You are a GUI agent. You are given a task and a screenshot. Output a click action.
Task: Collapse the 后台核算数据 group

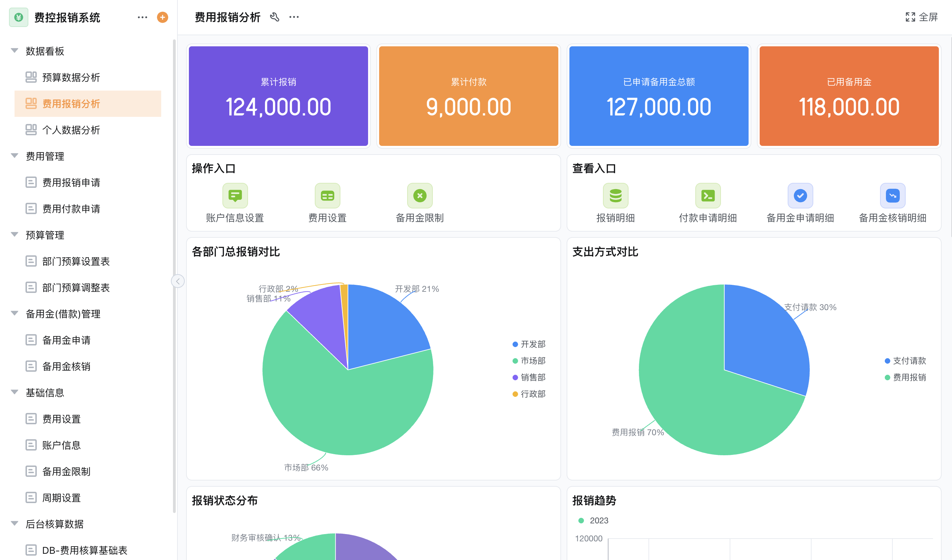pos(15,524)
